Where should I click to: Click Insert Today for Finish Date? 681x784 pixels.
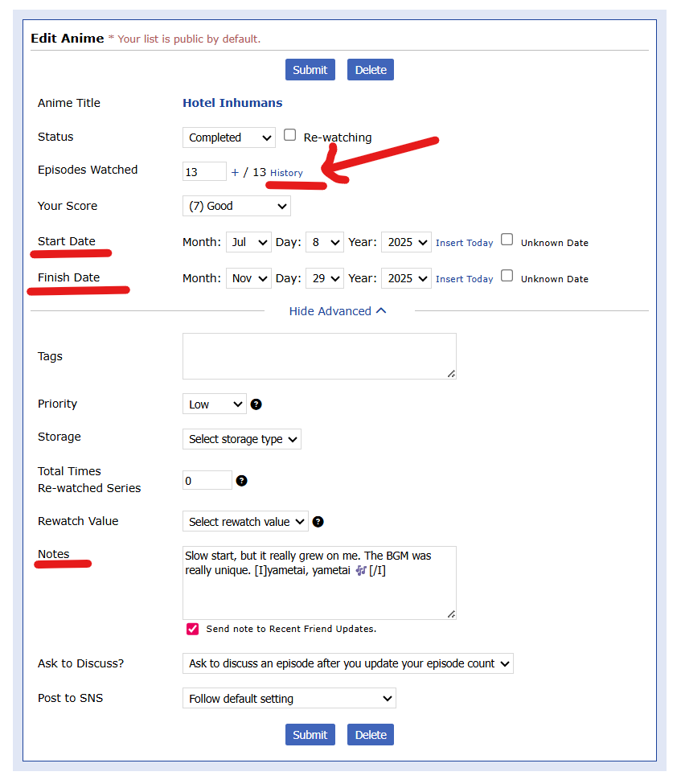pyautogui.click(x=464, y=279)
